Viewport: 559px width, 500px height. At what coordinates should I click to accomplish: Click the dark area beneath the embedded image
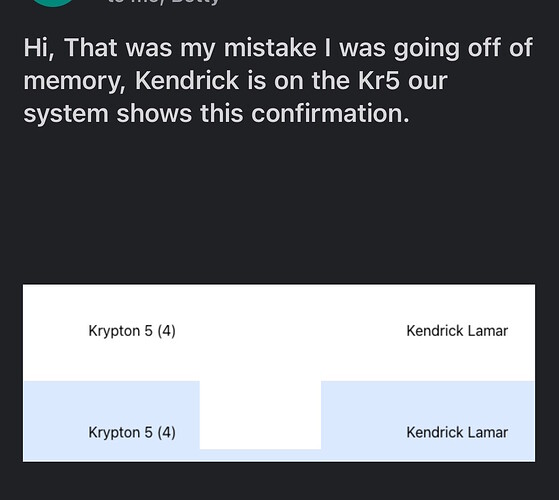coord(279,481)
